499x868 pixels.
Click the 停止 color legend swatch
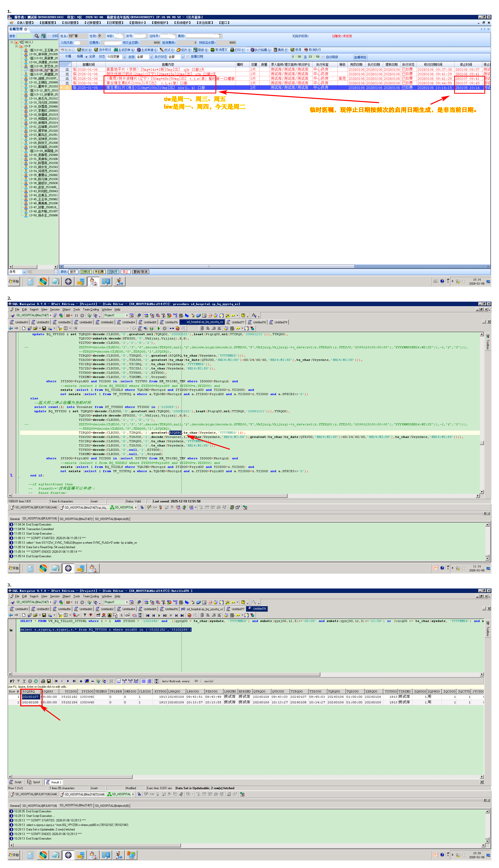126,272
